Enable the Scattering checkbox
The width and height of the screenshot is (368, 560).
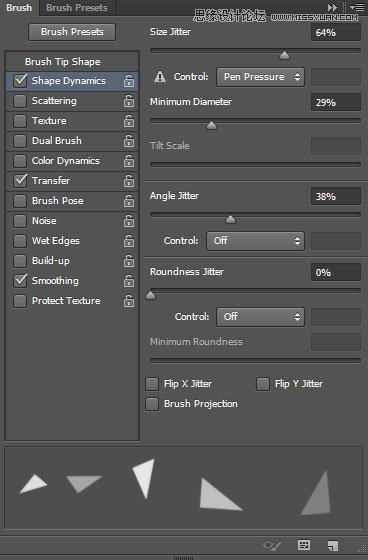click(x=20, y=101)
